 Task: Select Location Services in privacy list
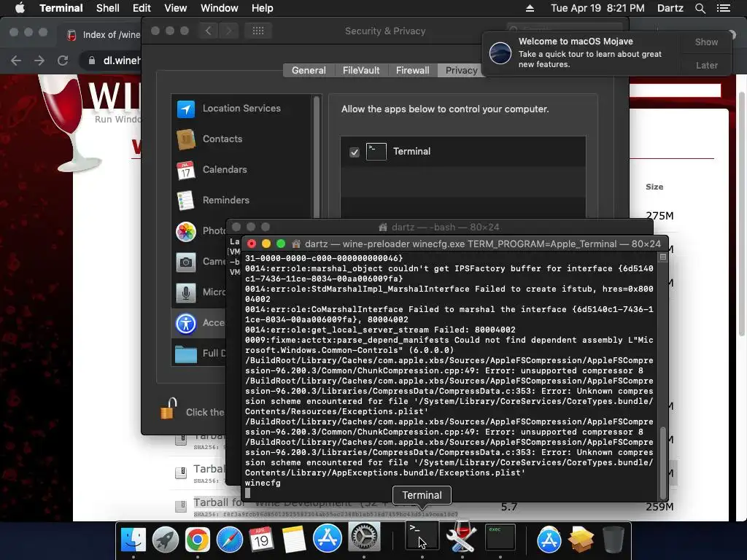pyautogui.click(x=241, y=109)
